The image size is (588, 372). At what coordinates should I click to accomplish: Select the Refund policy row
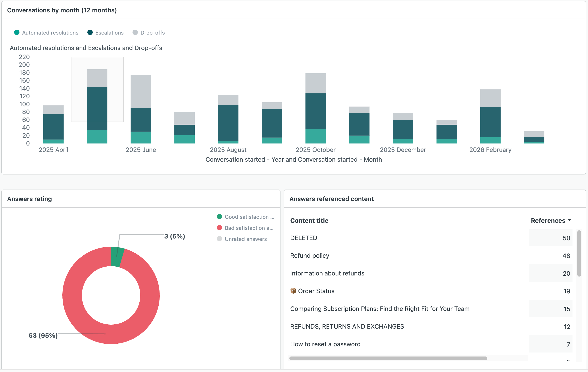pyautogui.click(x=309, y=255)
